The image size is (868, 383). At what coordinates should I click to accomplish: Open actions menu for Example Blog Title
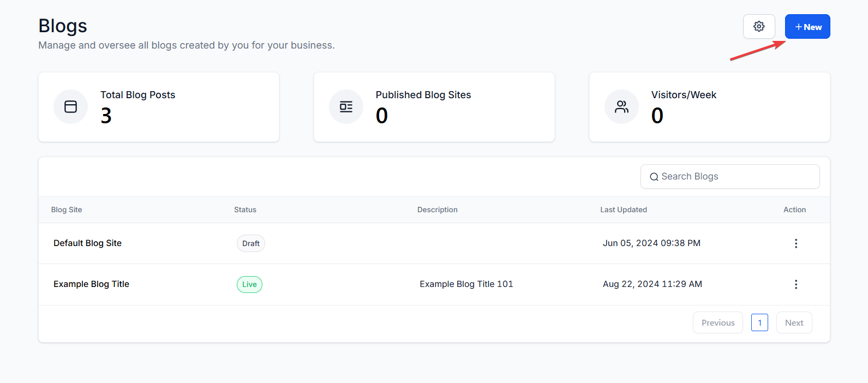pos(796,284)
